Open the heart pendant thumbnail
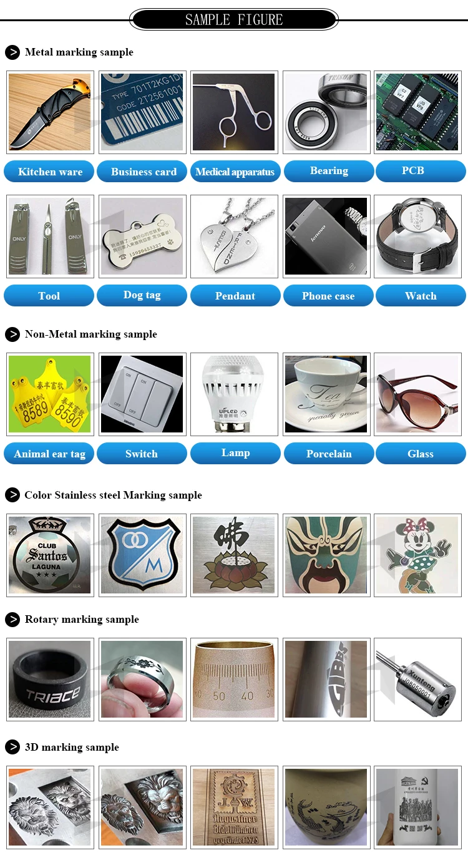This screenshot has height=868, width=468. point(234,237)
